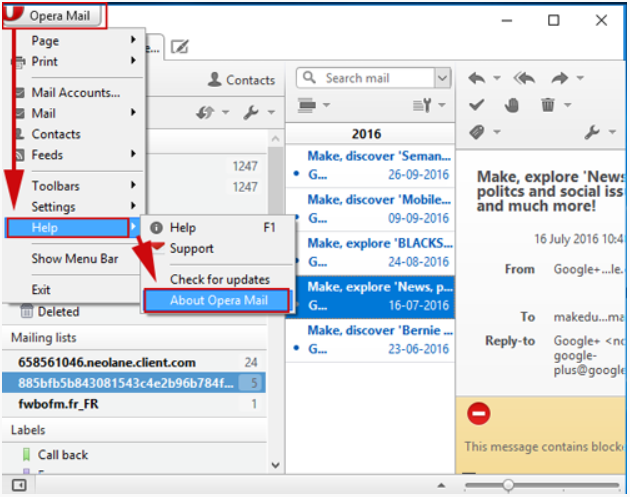Image resolution: width=630 pixels, height=497 pixels.
Task: Open the Contacts panel button
Action: pyautogui.click(x=241, y=80)
